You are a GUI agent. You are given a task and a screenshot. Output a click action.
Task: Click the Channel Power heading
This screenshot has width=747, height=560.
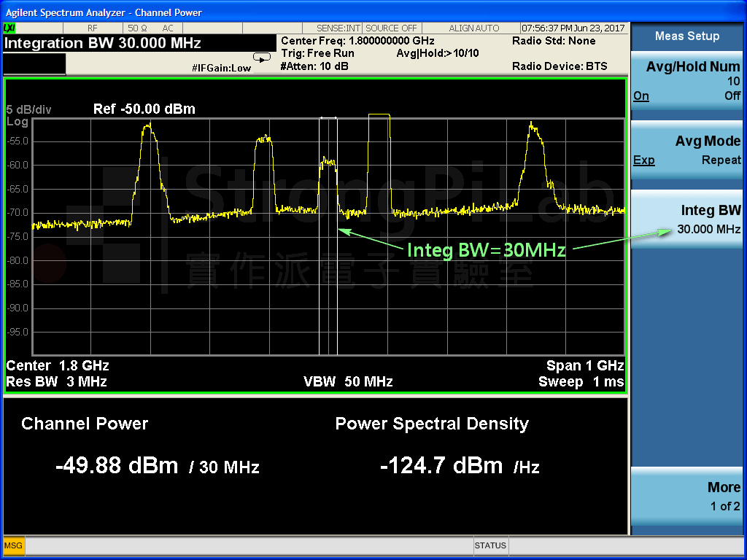85,424
